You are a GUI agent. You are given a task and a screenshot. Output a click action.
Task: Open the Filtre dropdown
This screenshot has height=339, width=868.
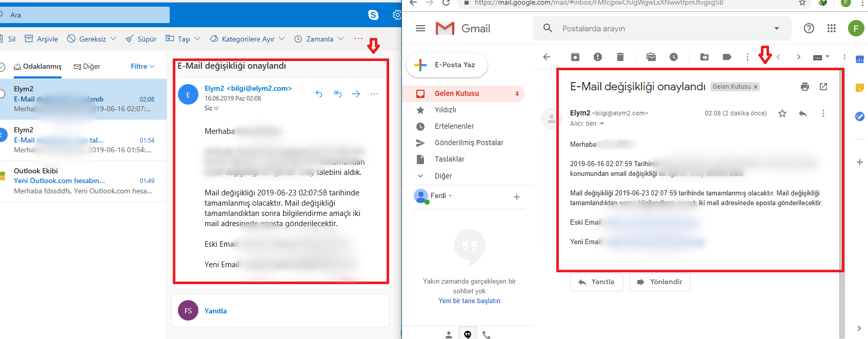[143, 66]
